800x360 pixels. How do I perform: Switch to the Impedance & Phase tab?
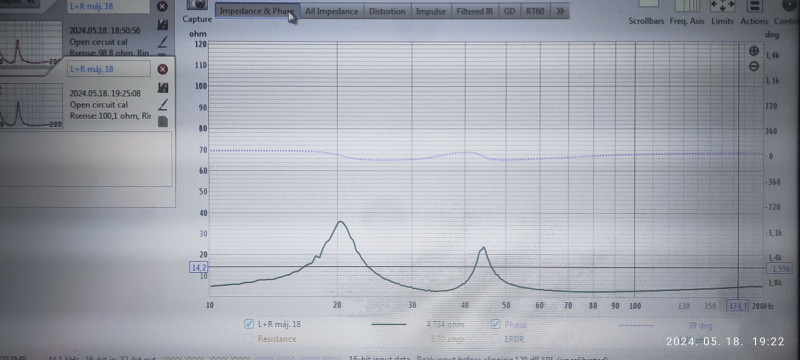(257, 11)
